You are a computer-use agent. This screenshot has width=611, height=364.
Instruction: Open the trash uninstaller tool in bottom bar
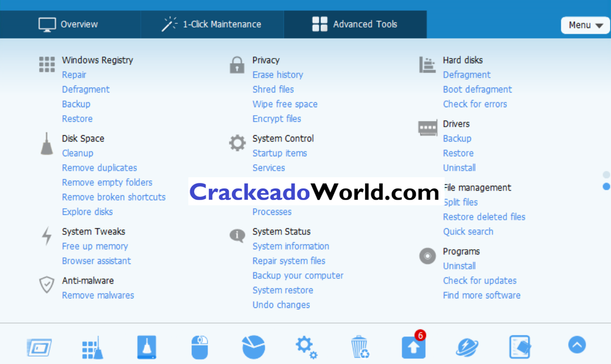[x=360, y=347]
